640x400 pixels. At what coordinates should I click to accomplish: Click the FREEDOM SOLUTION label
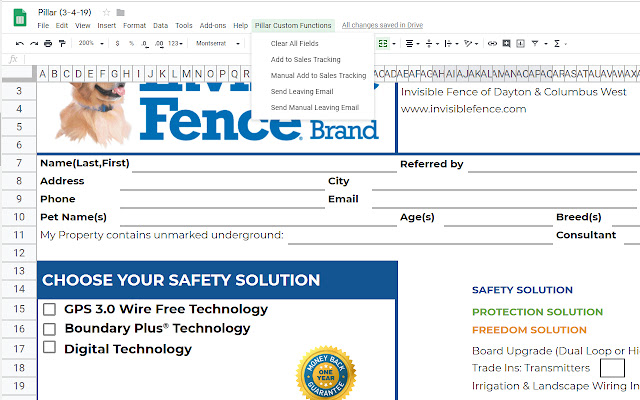pyautogui.click(x=529, y=330)
